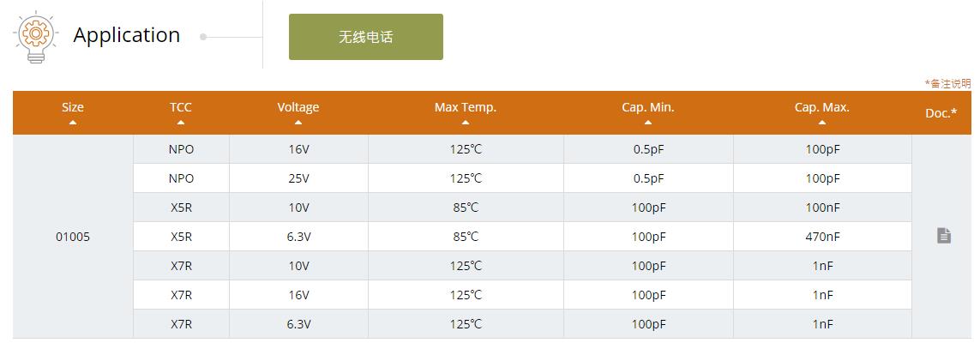This screenshot has width=980, height=343.
Task: Select the Max Temp. column header
Action: tap(465, 107)
